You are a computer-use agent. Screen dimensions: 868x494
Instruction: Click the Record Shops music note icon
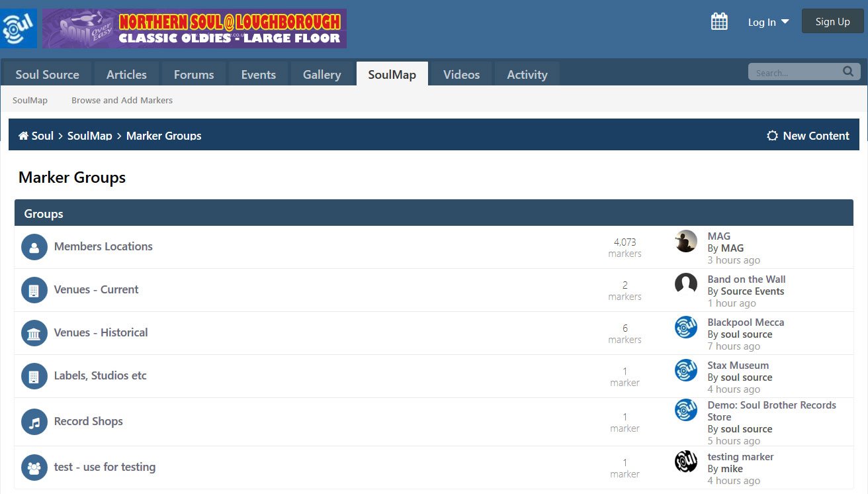[x=34, y=422]
